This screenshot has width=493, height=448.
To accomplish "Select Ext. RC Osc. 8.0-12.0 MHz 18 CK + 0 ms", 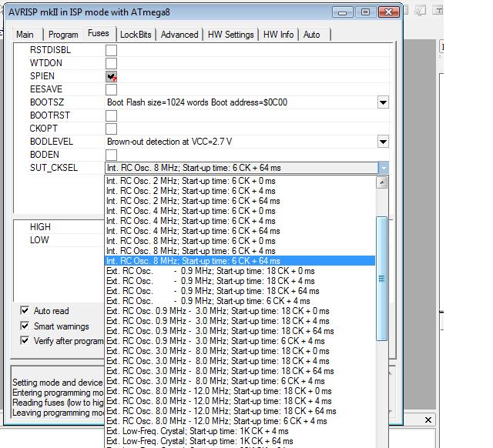I will (240, 391).
